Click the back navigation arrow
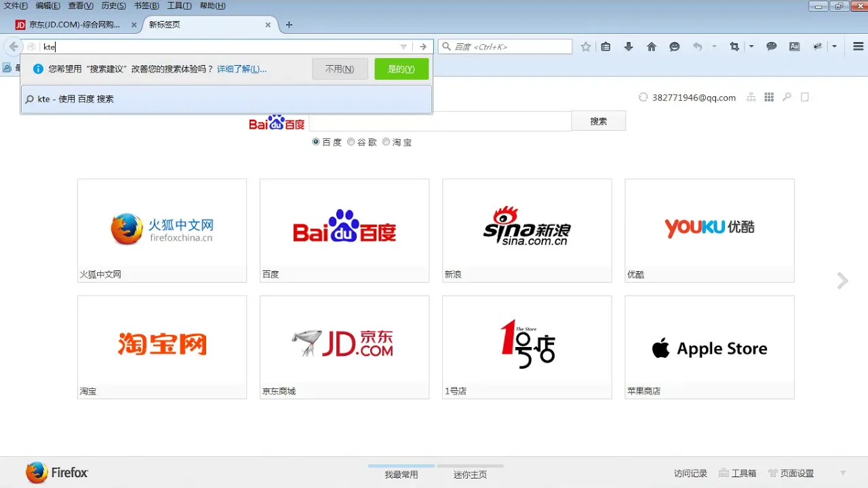868x488 pixels. tap(13, 47)
